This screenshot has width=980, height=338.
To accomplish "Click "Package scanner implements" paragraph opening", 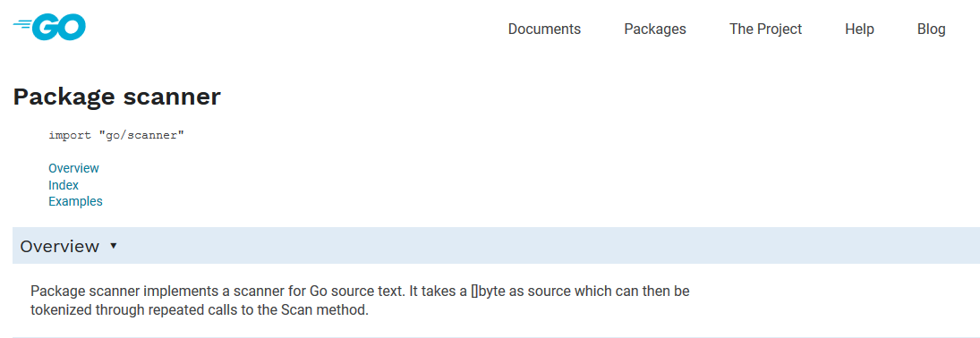I will coord(100,292).
